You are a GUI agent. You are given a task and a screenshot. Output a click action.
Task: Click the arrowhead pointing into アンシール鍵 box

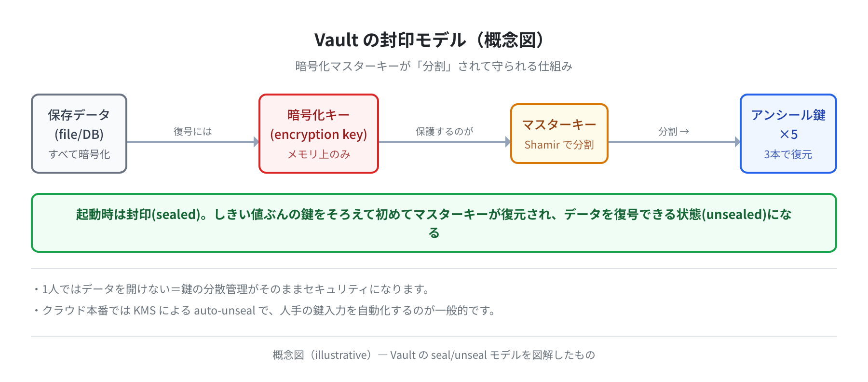[x=738, y=142]
